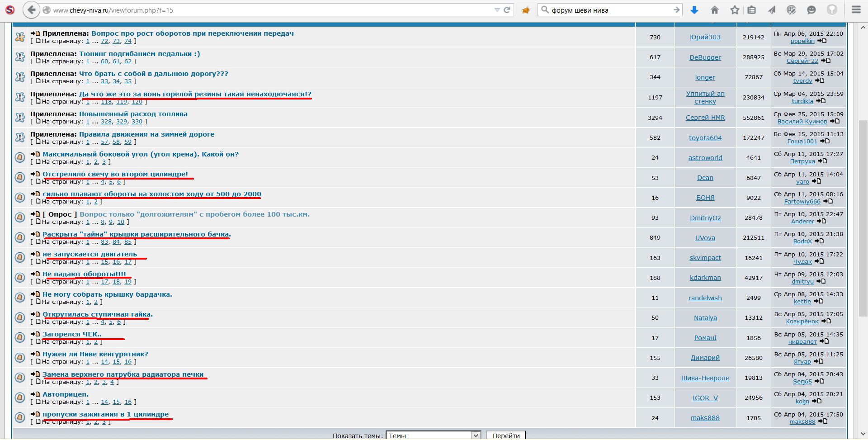868x440 pixels.
Task: Open topic 'Повышенный расход топлива'
Action: point(133,114)
